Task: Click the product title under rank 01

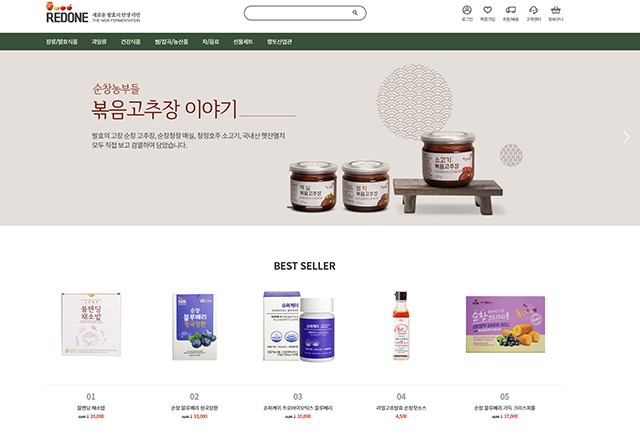Action: [x=91, y=408]
